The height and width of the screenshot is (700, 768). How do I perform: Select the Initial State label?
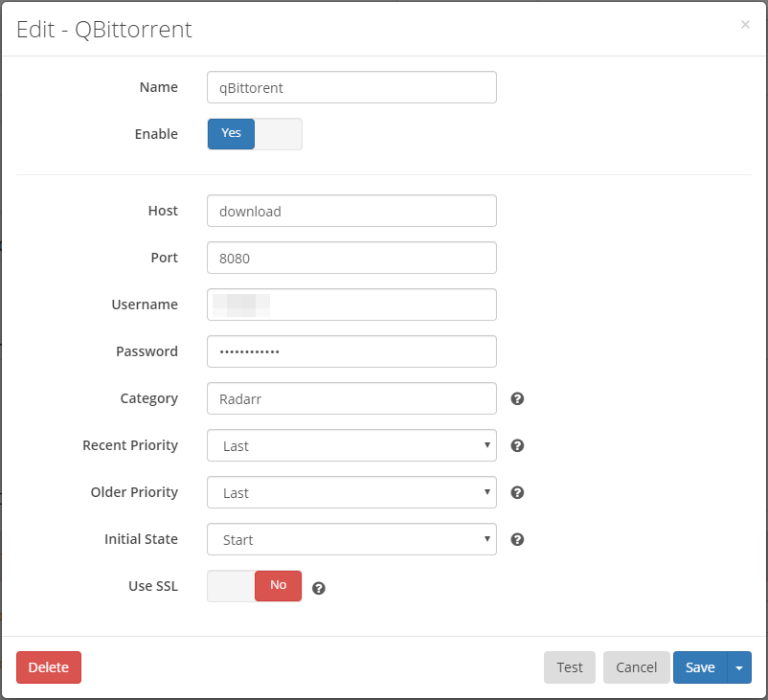[x=141, y=539]
